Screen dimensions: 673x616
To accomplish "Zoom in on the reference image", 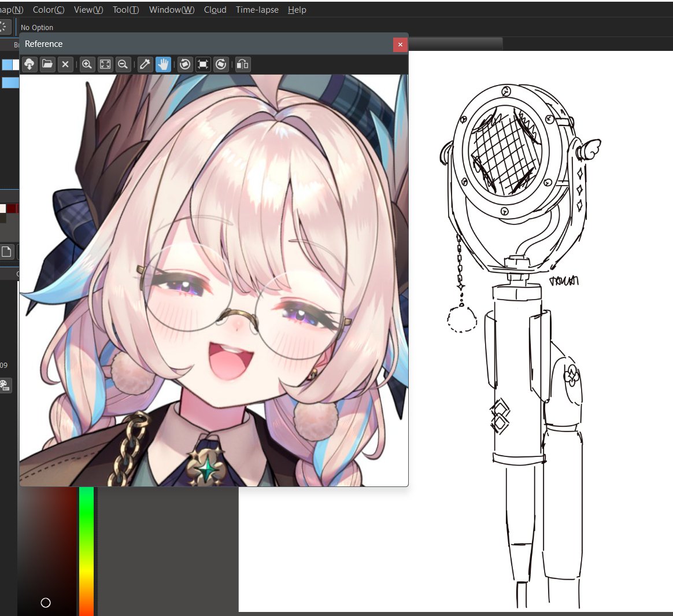I will click(x=87, y=64).
